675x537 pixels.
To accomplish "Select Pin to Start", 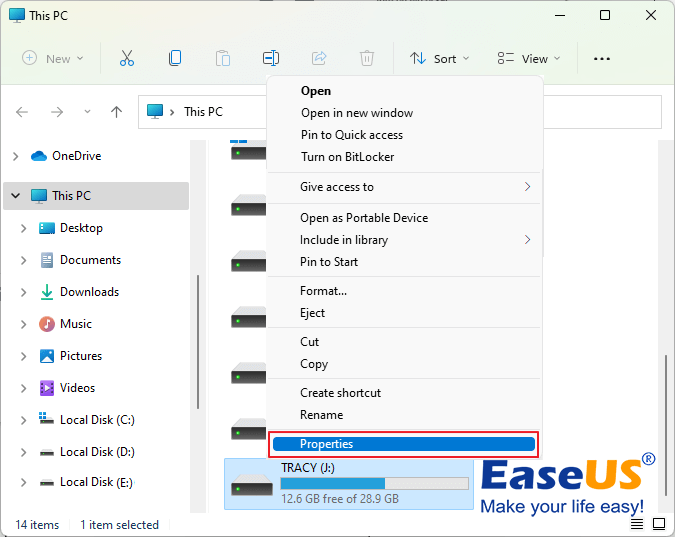I will pos(404,262).
